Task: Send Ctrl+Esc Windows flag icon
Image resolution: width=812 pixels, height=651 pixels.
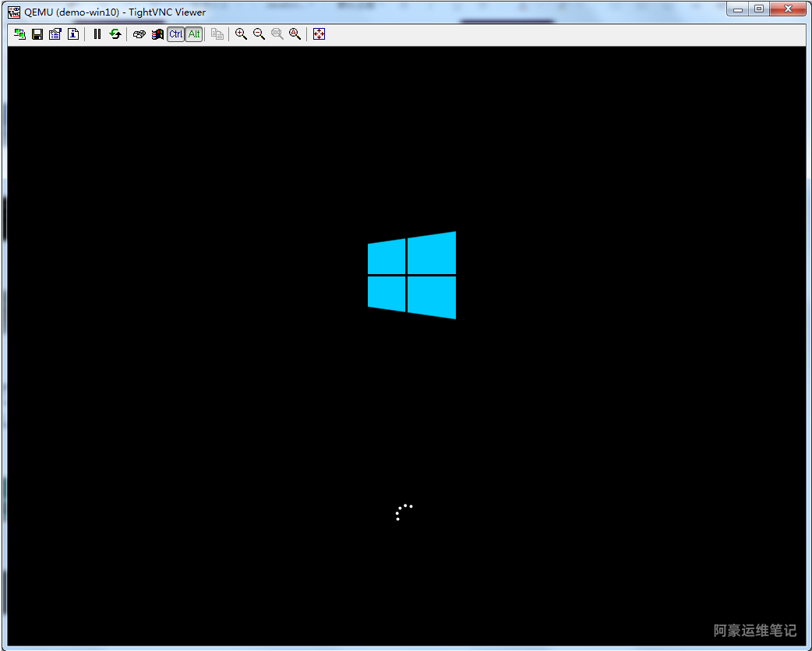Action: (x=157, y=34)
